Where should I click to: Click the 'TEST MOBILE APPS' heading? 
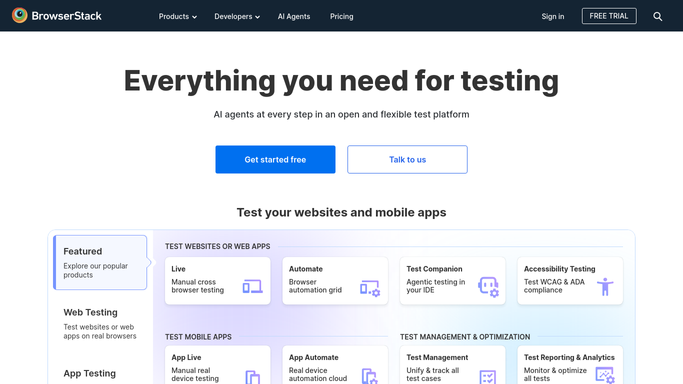(198, 337)
